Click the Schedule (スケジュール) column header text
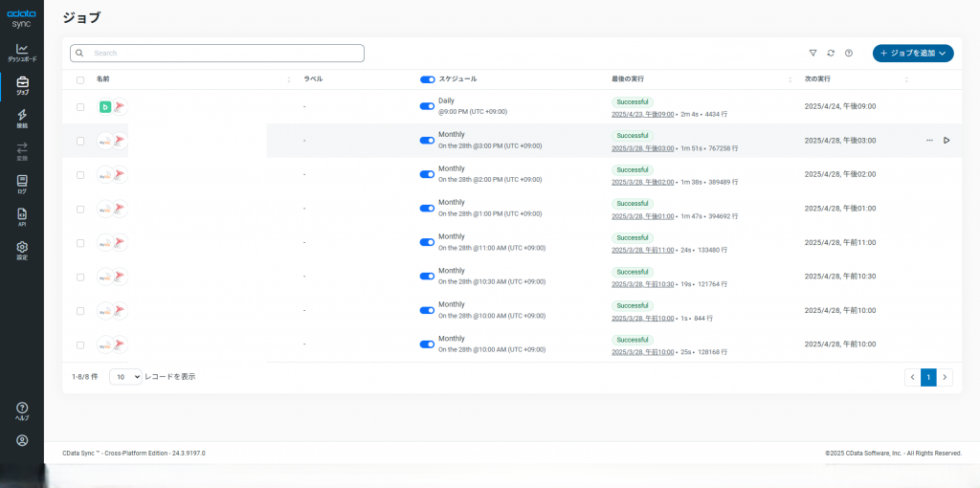Viewport: 980px width, 488px height. 457,79
